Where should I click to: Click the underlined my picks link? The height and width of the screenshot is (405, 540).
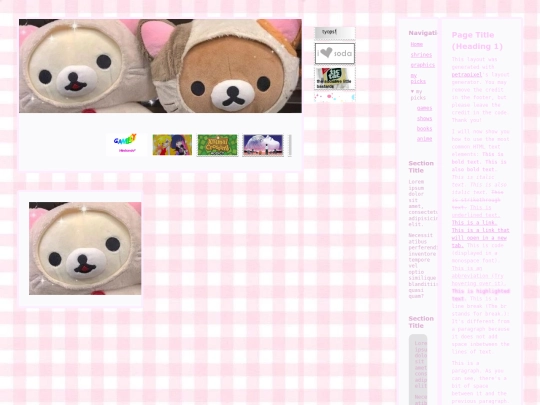tap(418, 79)
